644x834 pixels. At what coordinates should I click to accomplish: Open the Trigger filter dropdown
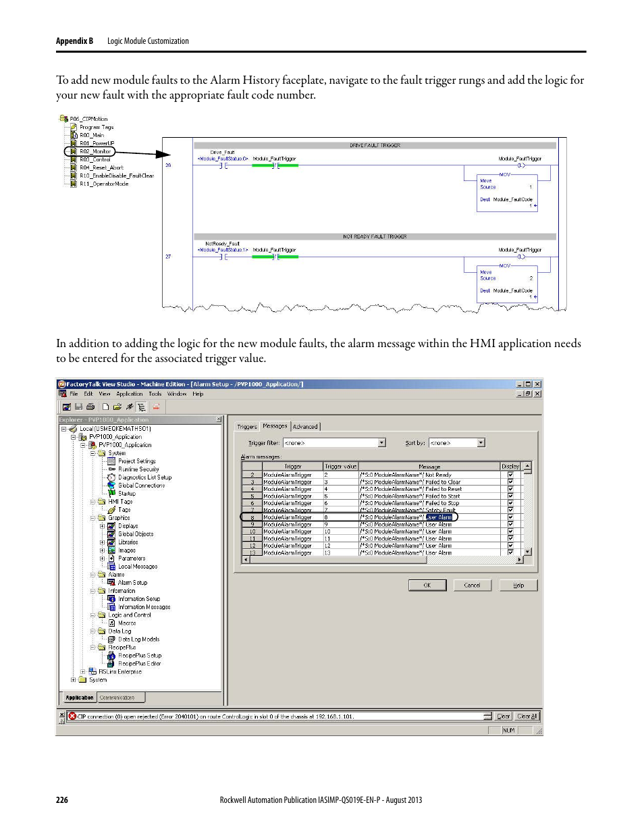point(382,443)
